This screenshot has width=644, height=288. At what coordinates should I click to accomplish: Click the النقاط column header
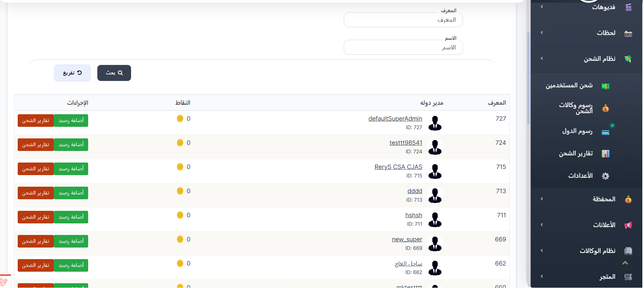[183, 103]
